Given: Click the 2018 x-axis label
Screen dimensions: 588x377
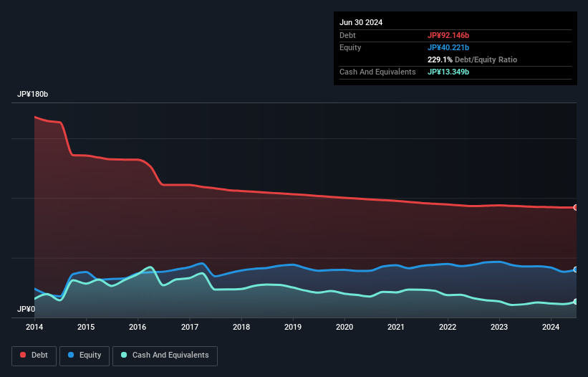Looking at the screenshot, I should pos(241,327).
